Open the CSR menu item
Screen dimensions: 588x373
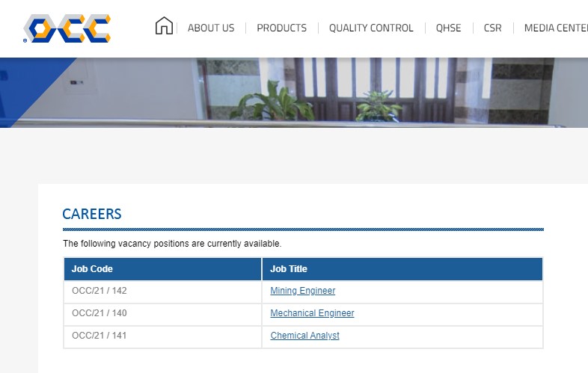(493, 28)
